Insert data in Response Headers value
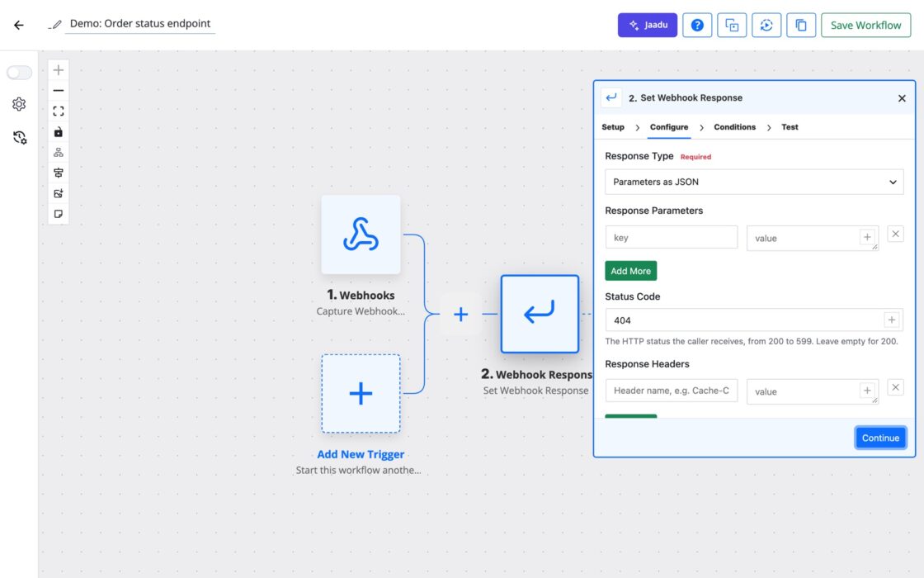 tap(867, 391)
